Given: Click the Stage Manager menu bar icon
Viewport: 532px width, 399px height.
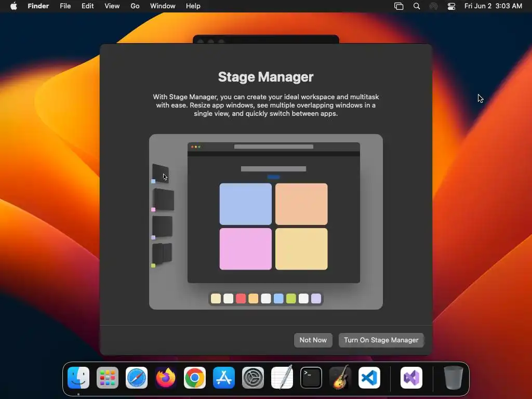Looking at the screenshot, I should [x=398, y=6].
